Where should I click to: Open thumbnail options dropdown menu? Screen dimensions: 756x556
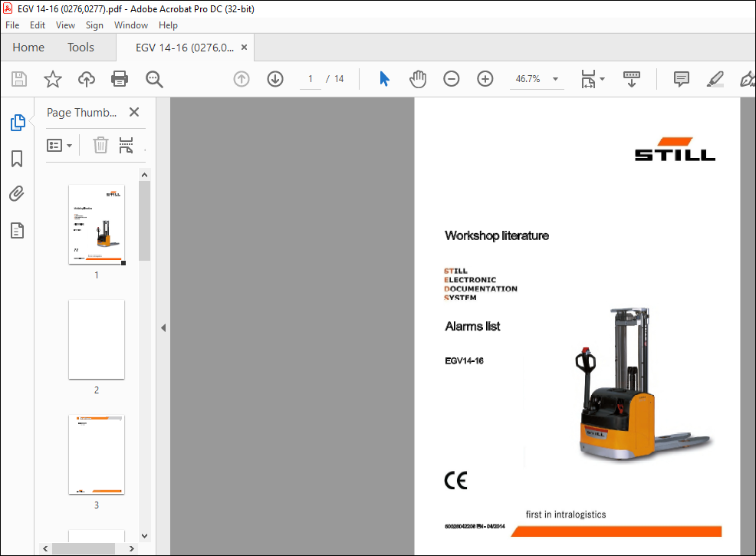pos(59,145)
